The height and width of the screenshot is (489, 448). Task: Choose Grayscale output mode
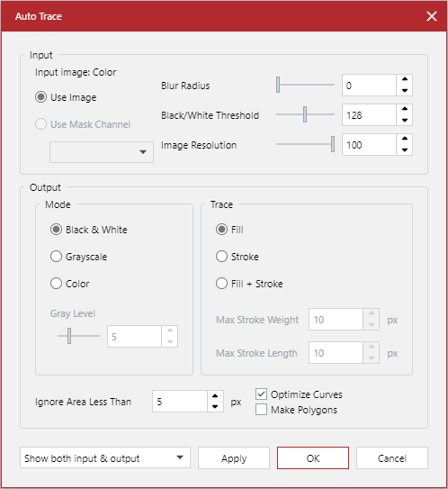point(56,257)
